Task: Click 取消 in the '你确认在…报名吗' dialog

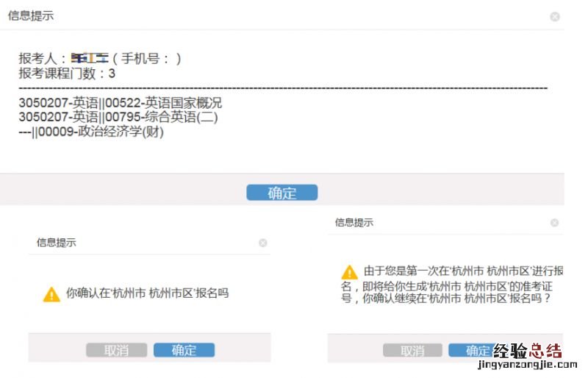Action: (x=116, y=350)
